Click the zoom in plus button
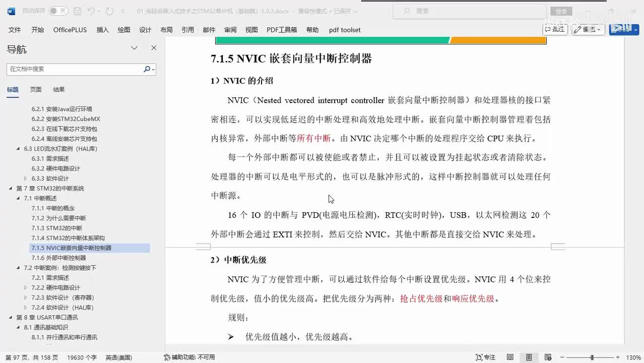The width and height of the screenshot is (644, 363). tap(619, 357)
